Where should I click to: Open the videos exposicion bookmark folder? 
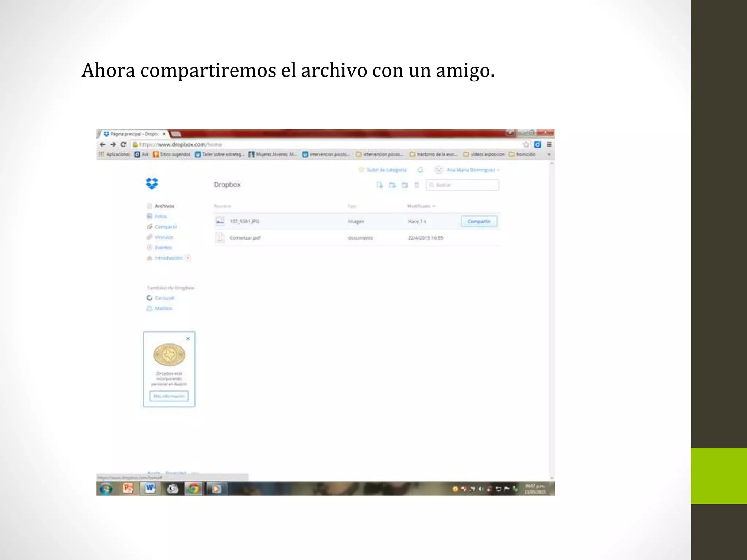484,155
